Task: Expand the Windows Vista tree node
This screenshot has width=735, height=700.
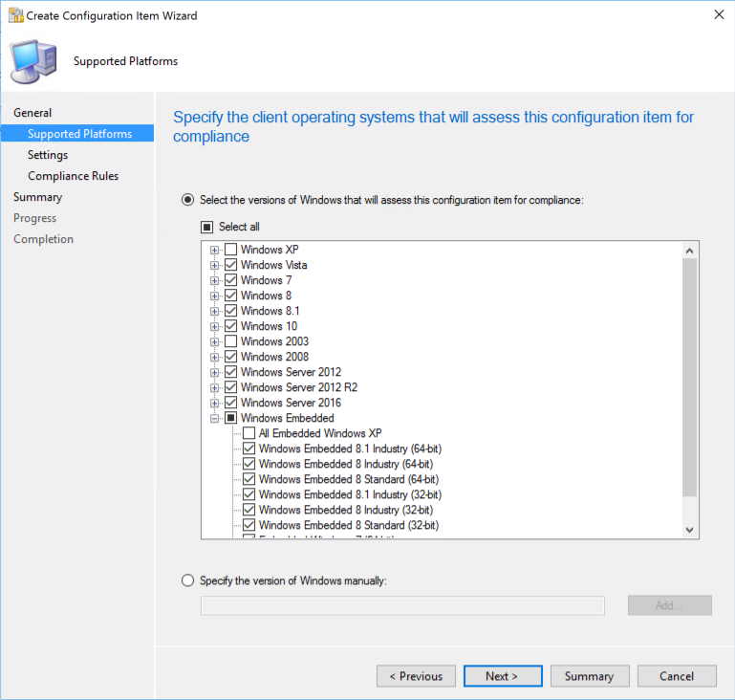Action: point(214,266)
